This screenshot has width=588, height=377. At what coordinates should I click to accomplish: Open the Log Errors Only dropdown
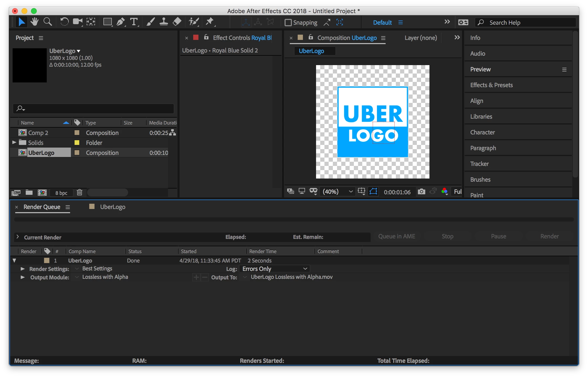coord(275,269)
